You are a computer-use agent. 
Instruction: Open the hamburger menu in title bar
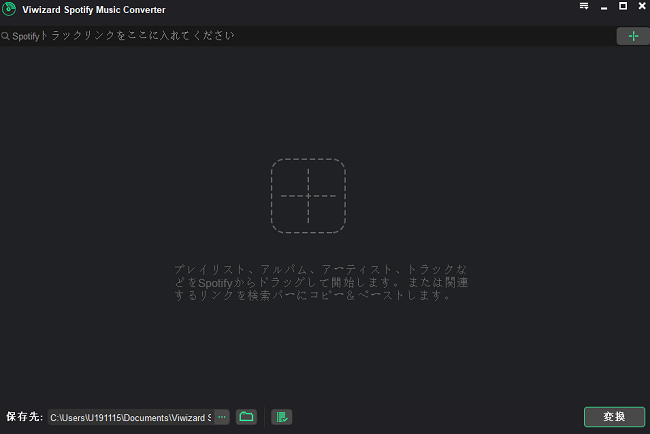(x=584, y=6)
